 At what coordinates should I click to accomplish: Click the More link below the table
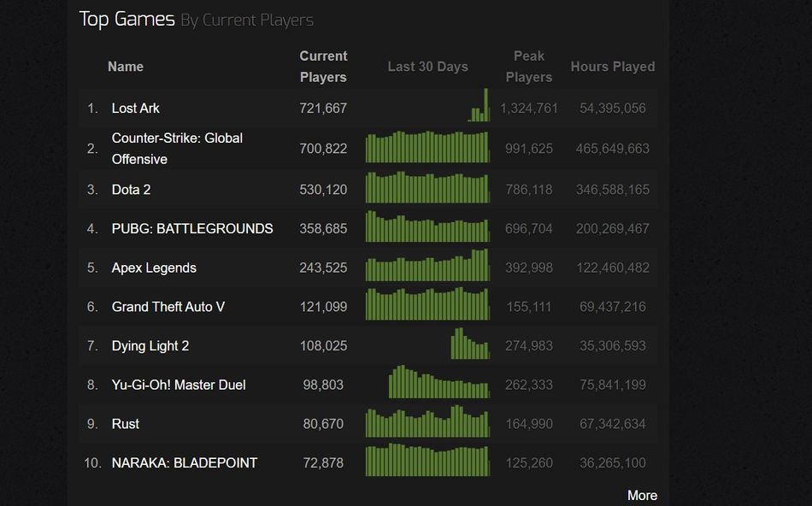tap(642, 496)
